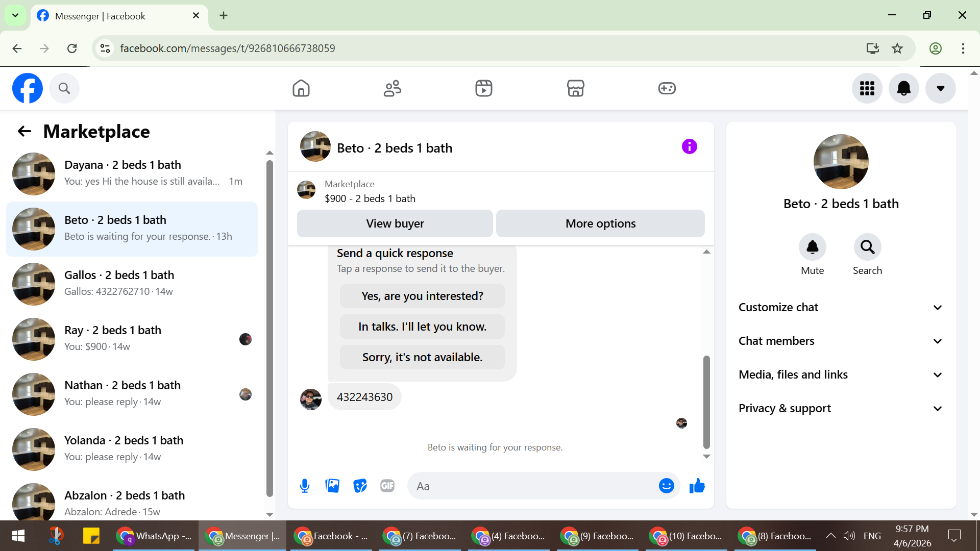
Task: Switch to (7) Facebook taskbar window
Action: tap(420, 536)
